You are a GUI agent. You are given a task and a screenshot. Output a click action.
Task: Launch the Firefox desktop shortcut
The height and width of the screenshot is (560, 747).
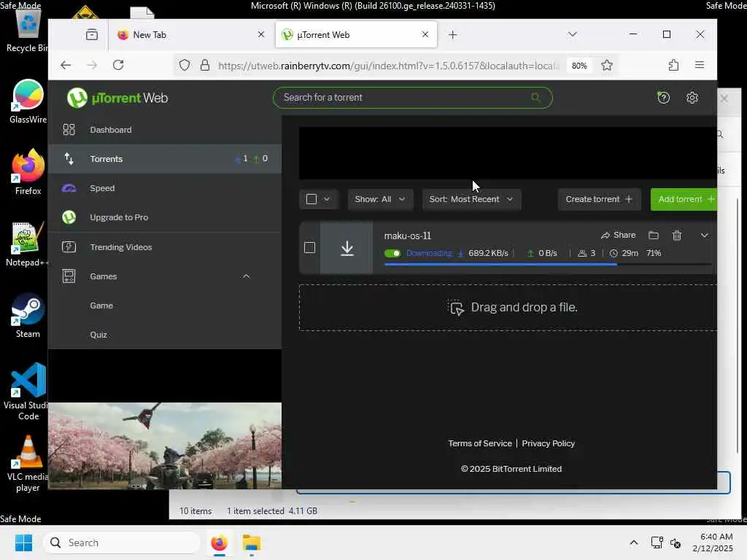coord(28,172)
